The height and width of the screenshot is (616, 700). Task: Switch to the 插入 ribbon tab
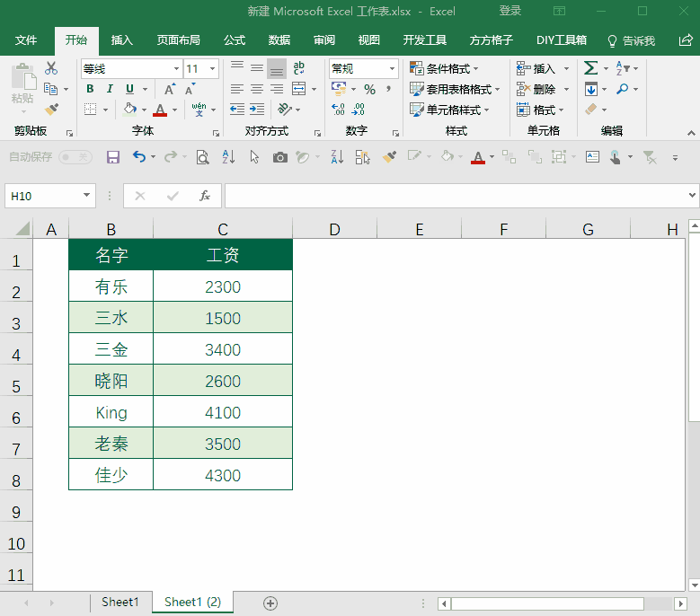122,40
